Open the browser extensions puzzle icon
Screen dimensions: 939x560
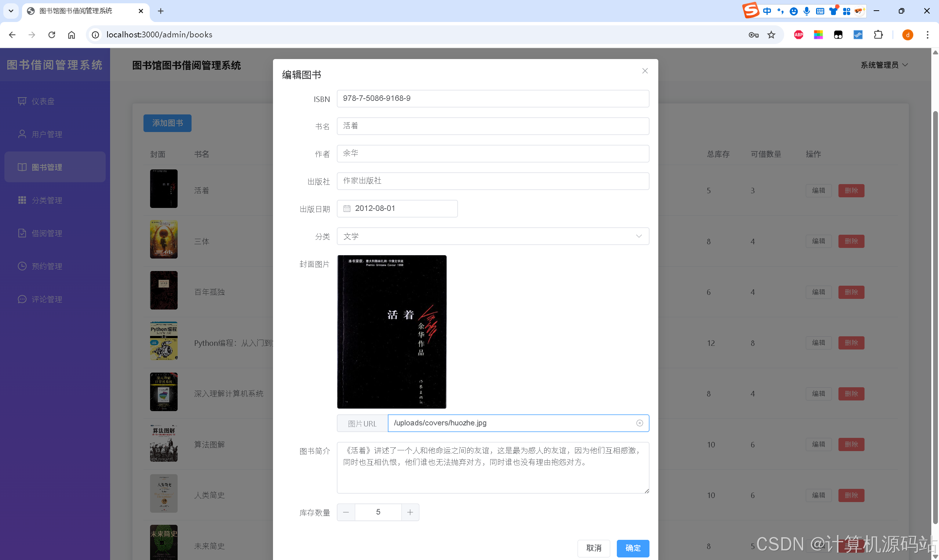(x=878, y=35)
